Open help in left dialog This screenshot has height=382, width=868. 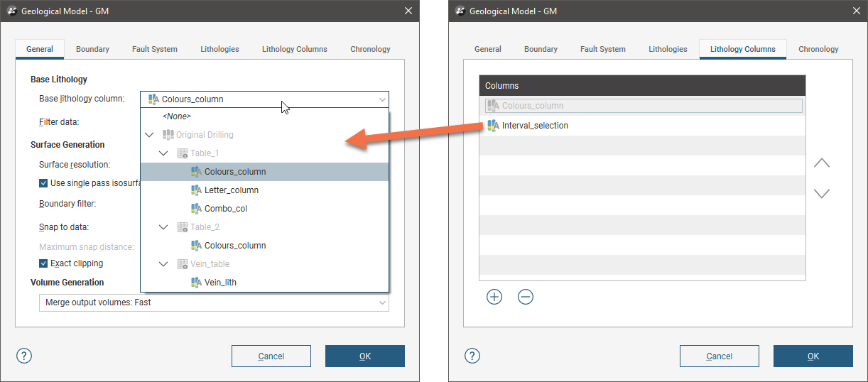coord(24,356)
